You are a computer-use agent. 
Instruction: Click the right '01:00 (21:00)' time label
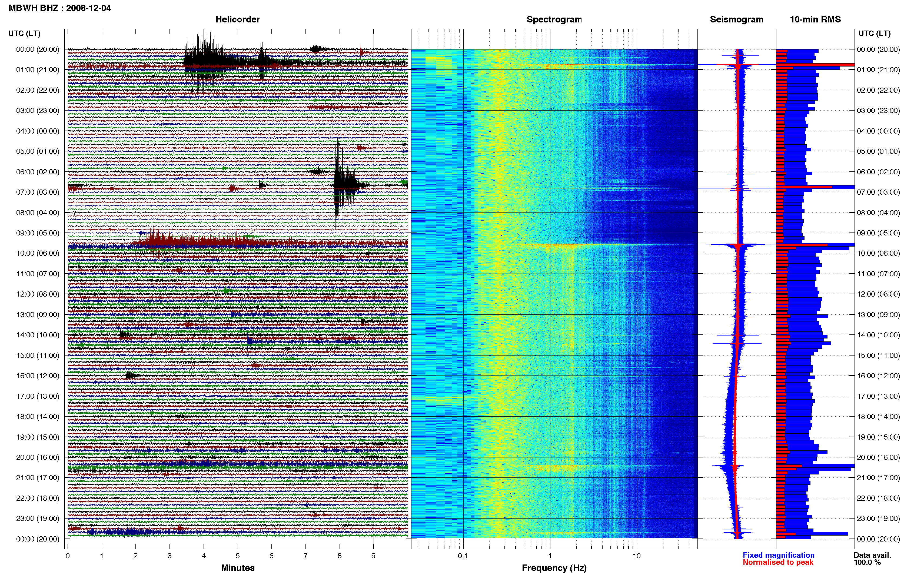878,69
